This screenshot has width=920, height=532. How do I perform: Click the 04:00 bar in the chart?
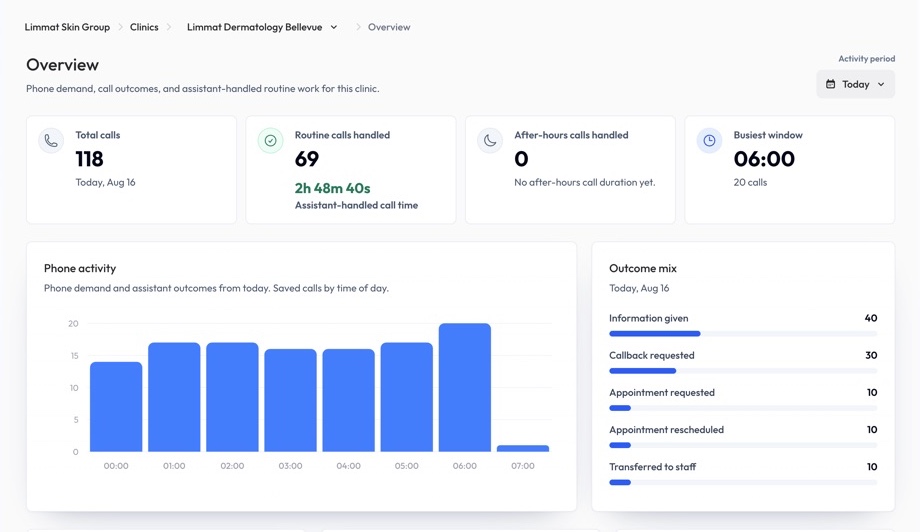click(349, 400)
